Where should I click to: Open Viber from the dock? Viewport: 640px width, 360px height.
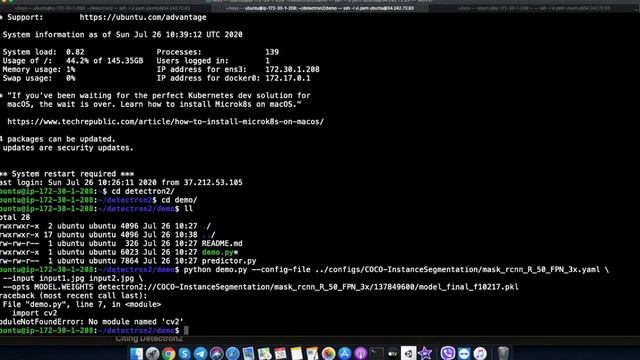point(448,353)
